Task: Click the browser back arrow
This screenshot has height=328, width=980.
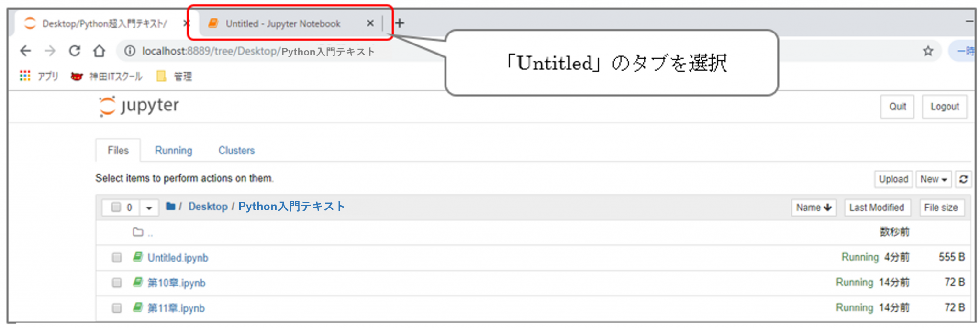Action: click(x=26, y=51)
